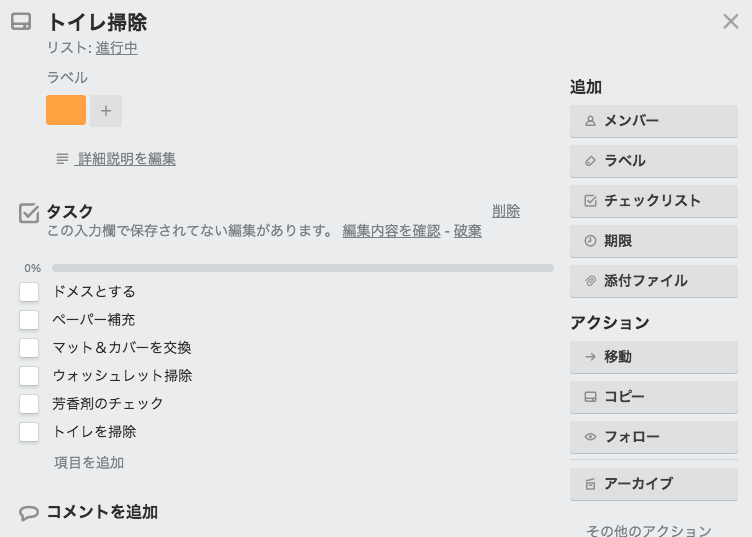Click the plus icon to add label

click(x=106, y=111)
